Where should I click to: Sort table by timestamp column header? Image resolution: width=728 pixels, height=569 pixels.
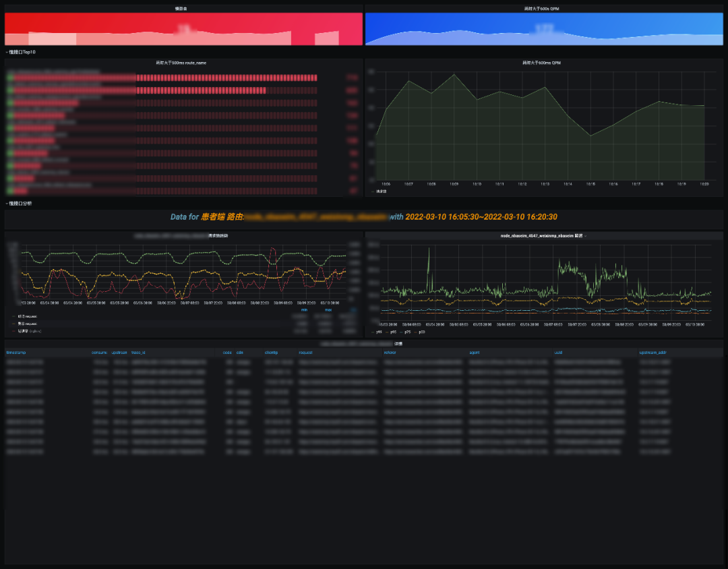point(16,353)
